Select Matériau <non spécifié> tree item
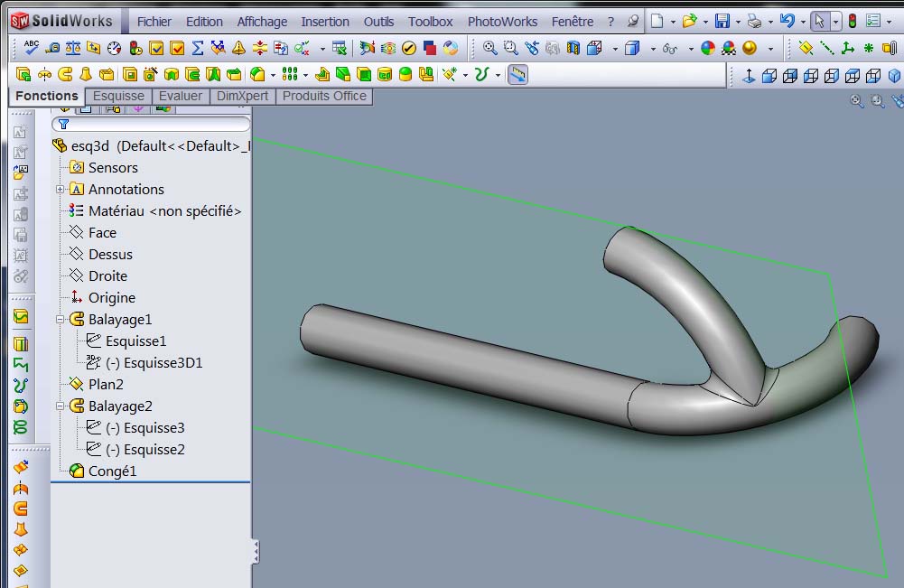The height and width of the screenshot is (588, 904). (155, 211)
